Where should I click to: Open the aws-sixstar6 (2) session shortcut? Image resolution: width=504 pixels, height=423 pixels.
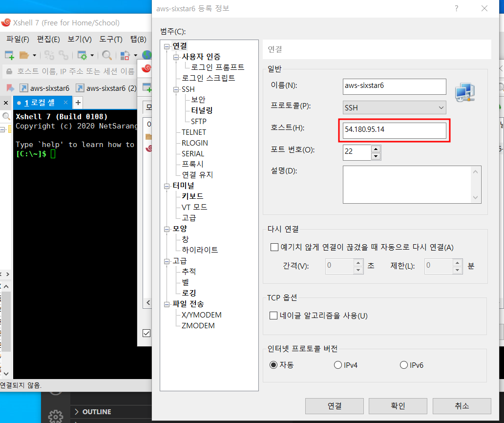[106, 88]
